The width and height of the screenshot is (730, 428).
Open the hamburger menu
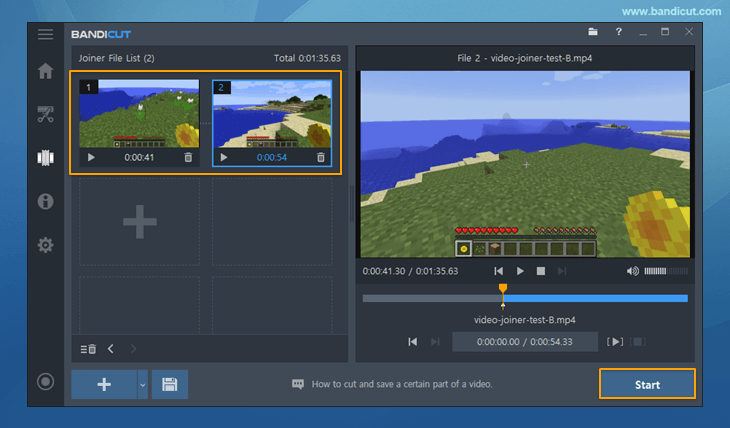click(x=45, y=34)
